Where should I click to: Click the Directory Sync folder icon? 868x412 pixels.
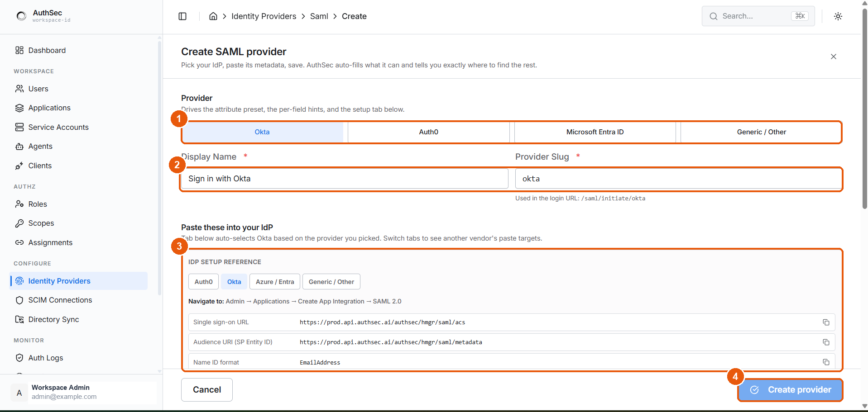click(19, 319)
